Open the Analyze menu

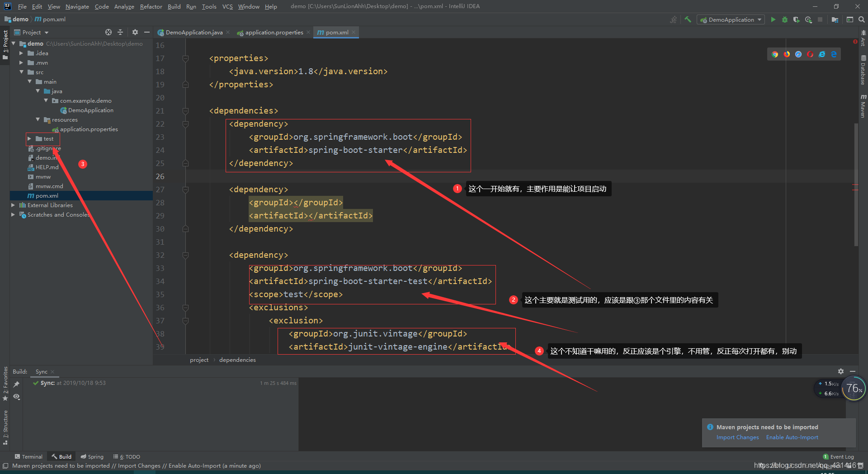click(124, 6)
